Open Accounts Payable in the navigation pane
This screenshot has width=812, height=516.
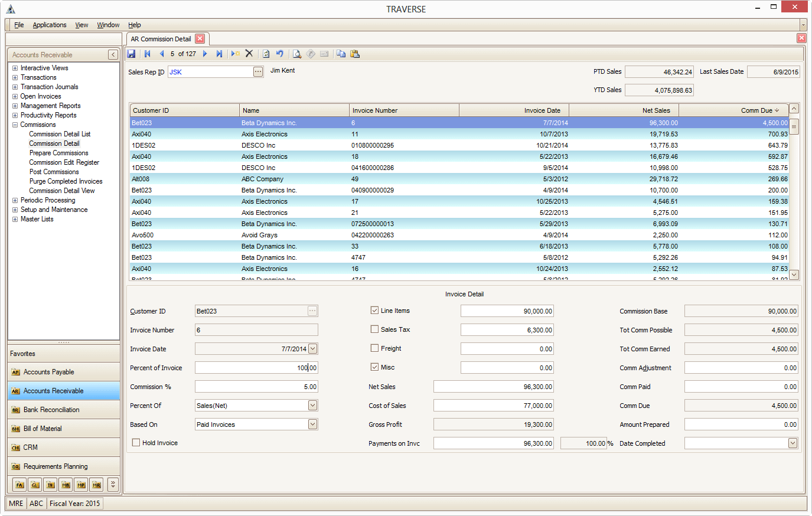pos(48,372)
